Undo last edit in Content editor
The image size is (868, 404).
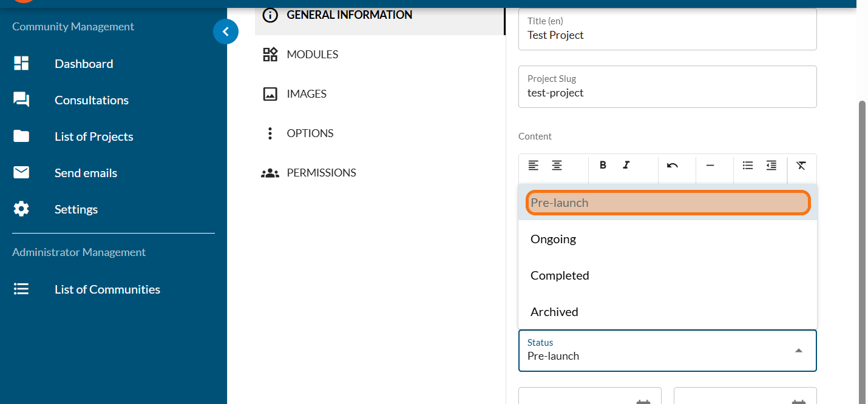click(x=672, y=166)
